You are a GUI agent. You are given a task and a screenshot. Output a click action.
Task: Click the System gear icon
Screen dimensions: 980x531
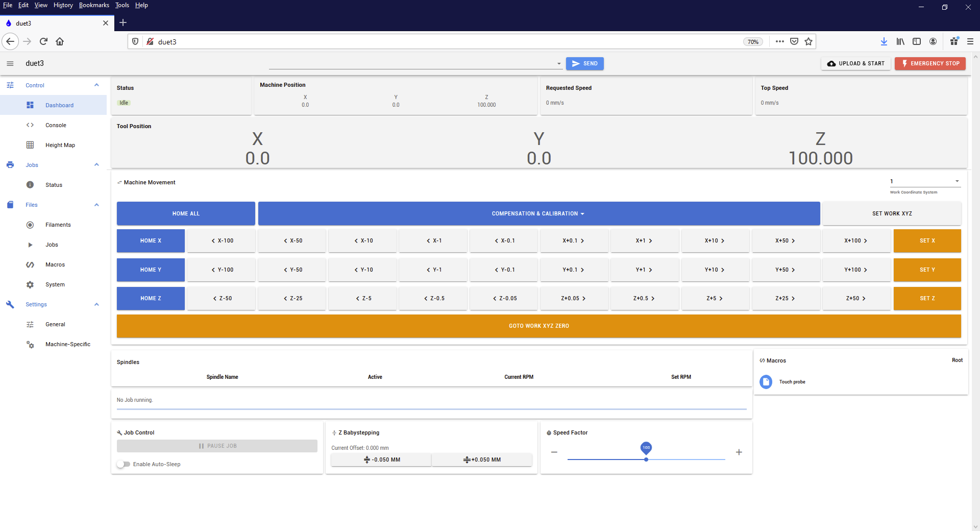click(x=30, y=284)
